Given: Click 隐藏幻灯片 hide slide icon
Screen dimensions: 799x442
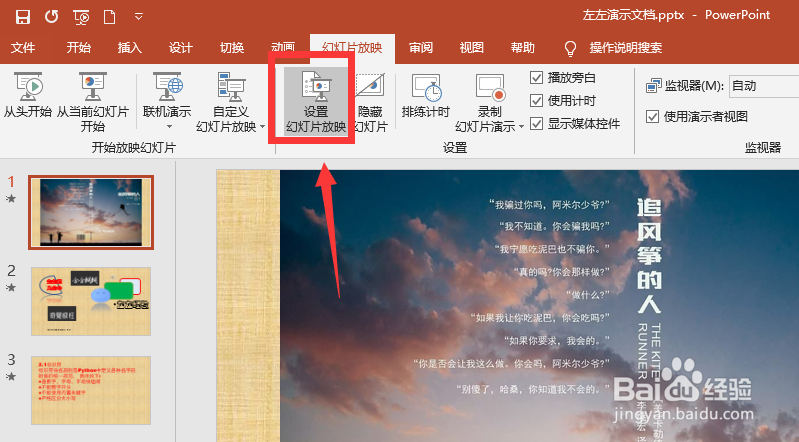Looking at the screenshot, I should tap(370, 87).
